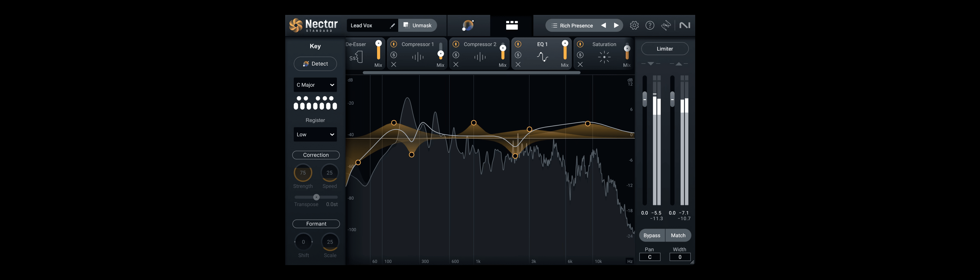Toggle the Formant section
The image size is (980, 280).
[316, 224]
